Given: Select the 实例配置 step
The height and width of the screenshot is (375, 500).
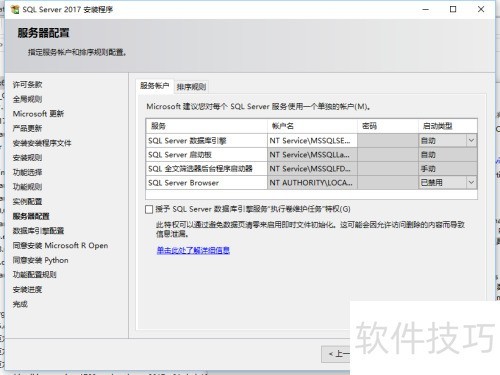Looking at the screenshot, I should [27, 201].
